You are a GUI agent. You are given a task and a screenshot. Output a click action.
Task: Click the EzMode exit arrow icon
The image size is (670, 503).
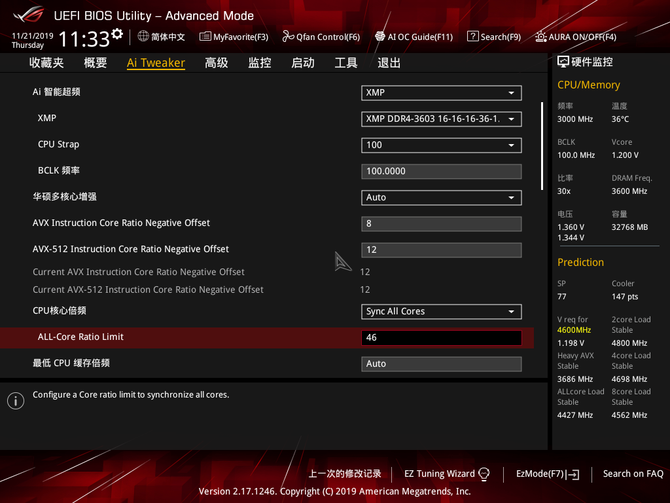point(573,474)
